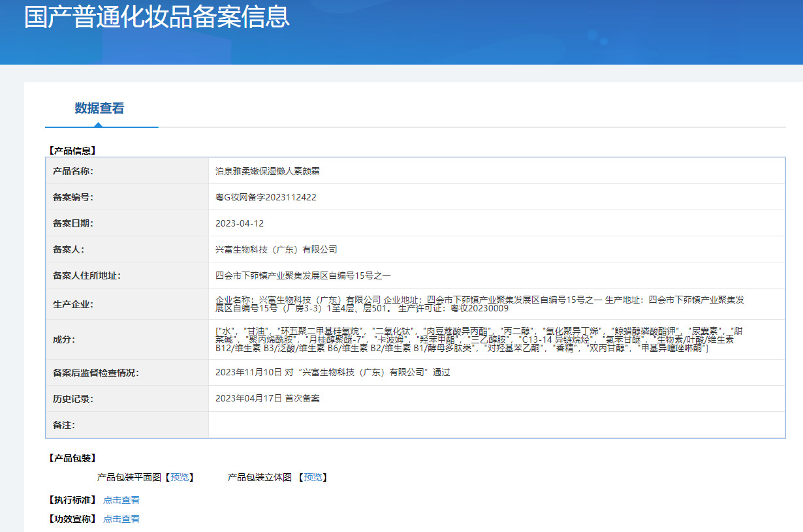Open 功效宣称 via 点击查看 link
The width and height of the screenshot is (803, 532).
pyautogui.click(x=121, y=519)
